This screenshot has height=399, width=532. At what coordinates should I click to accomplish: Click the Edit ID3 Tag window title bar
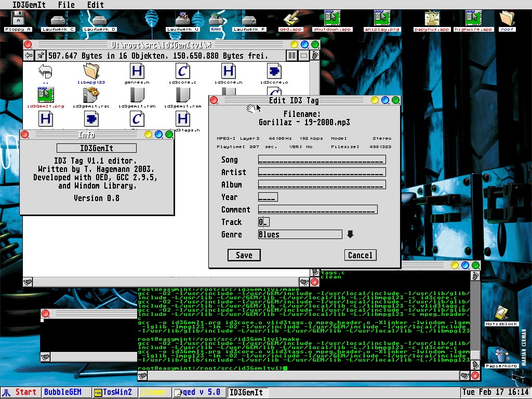294,100
